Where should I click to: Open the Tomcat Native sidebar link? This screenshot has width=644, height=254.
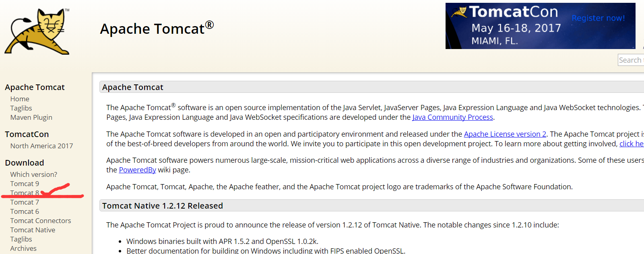[33, 230]
